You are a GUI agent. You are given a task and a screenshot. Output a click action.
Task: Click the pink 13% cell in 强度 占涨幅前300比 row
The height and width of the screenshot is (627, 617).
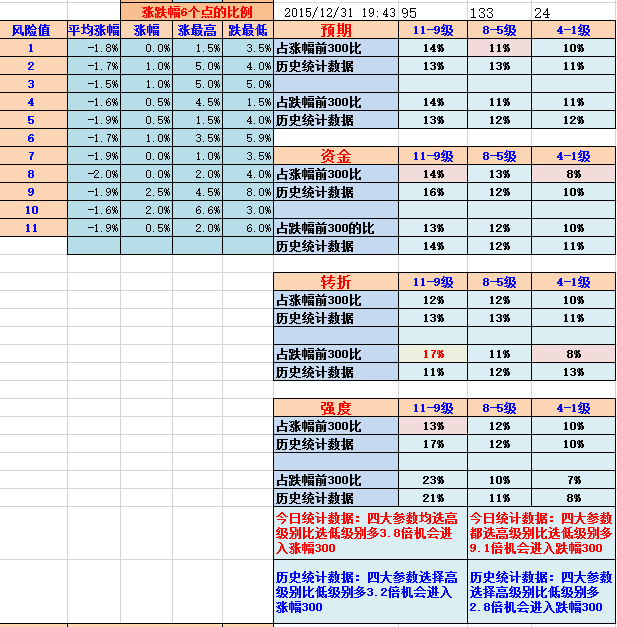click(x=433, y=426)
